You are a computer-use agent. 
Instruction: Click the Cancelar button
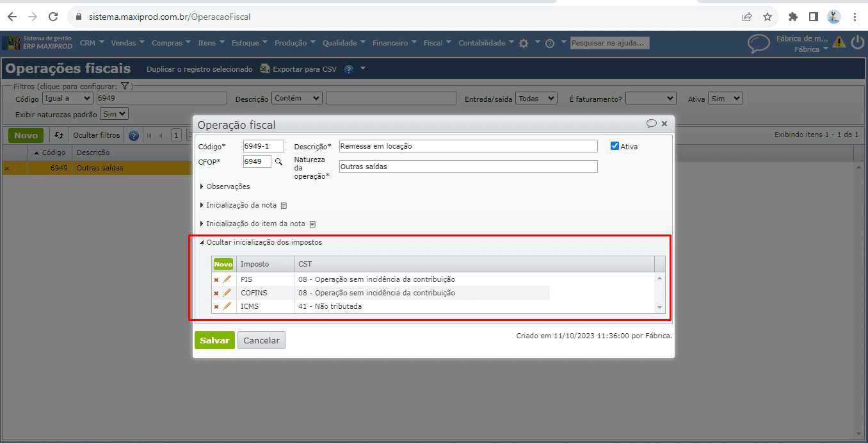[x=261, y=340]
